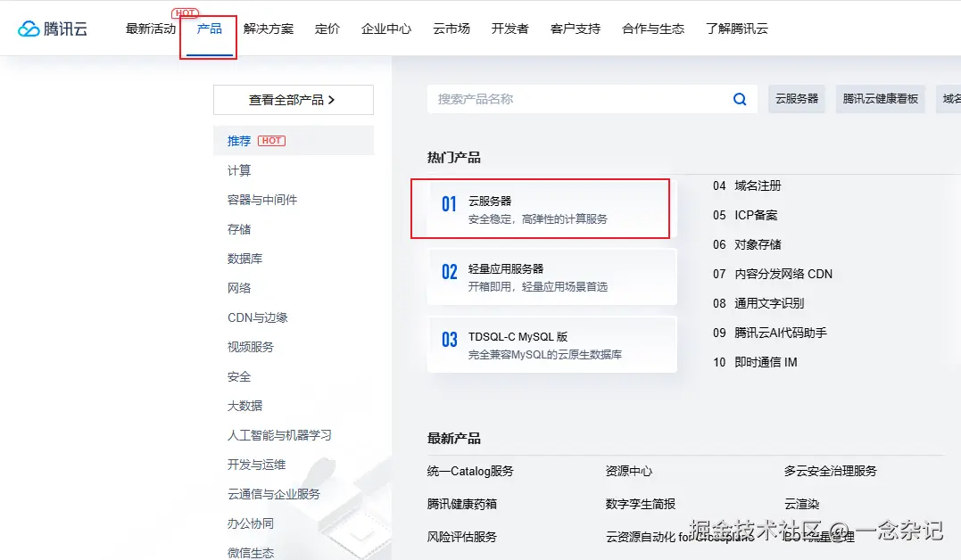Go to 定价 in top navigation

[x=327, y=29]
